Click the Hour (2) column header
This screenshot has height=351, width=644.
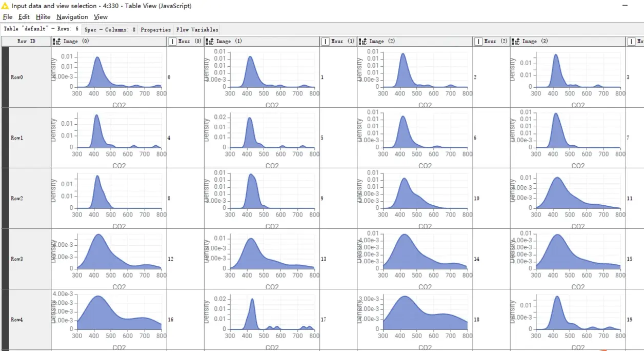(x=491, y=41)
